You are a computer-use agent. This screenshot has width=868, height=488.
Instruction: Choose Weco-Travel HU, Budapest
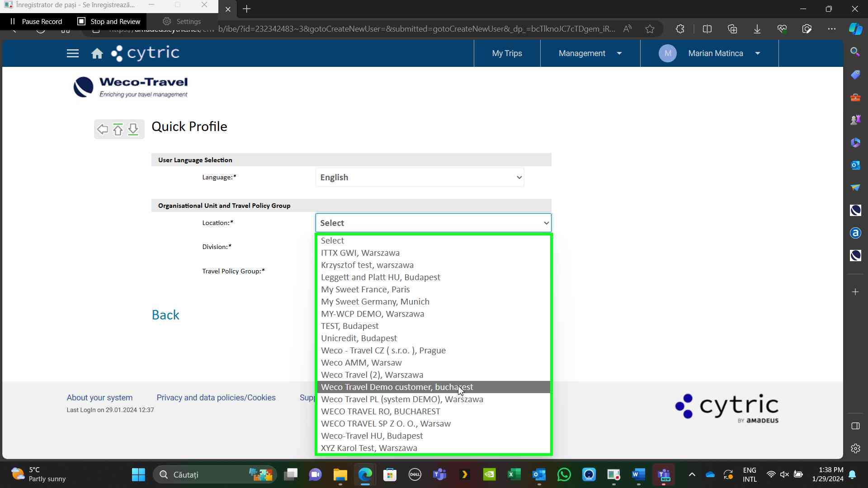[434, 436]
